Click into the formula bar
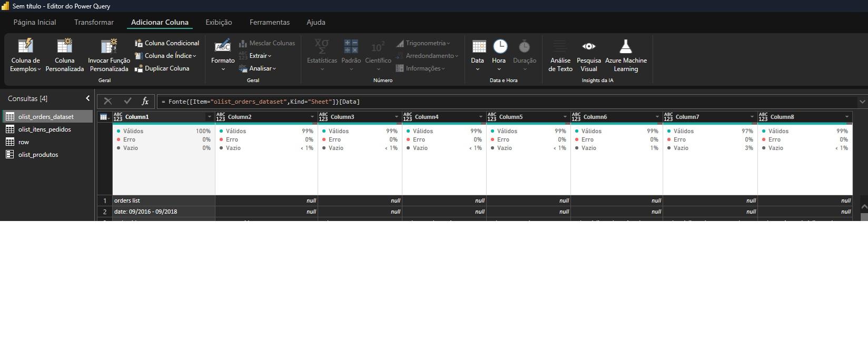 pos(507,102)
